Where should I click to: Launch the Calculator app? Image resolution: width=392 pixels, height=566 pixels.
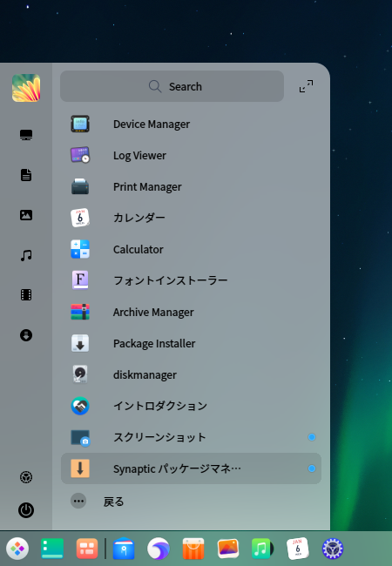pyautogui.click(x=191, y=249)
